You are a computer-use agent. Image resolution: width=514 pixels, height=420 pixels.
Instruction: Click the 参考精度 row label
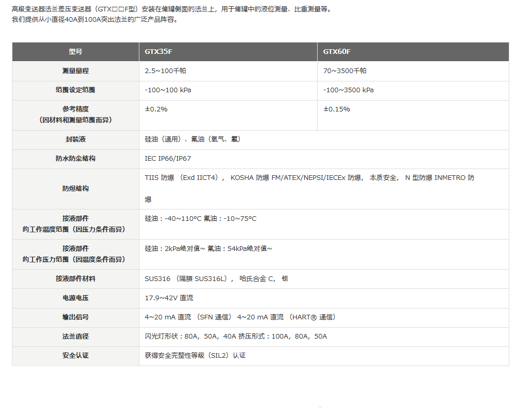pos(76,115)
